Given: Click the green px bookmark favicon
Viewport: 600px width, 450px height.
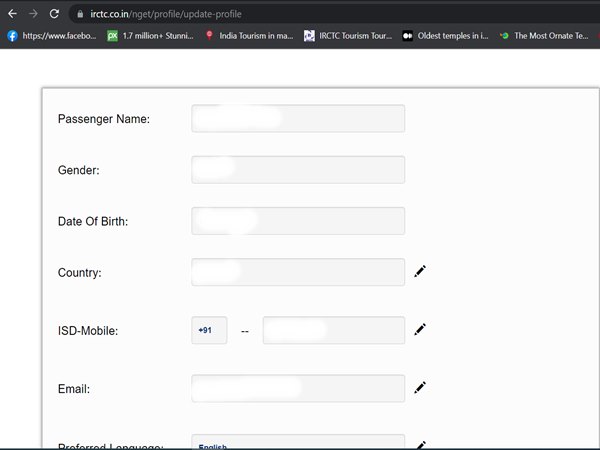Looking at the screenshot, I should click(112, 36).
